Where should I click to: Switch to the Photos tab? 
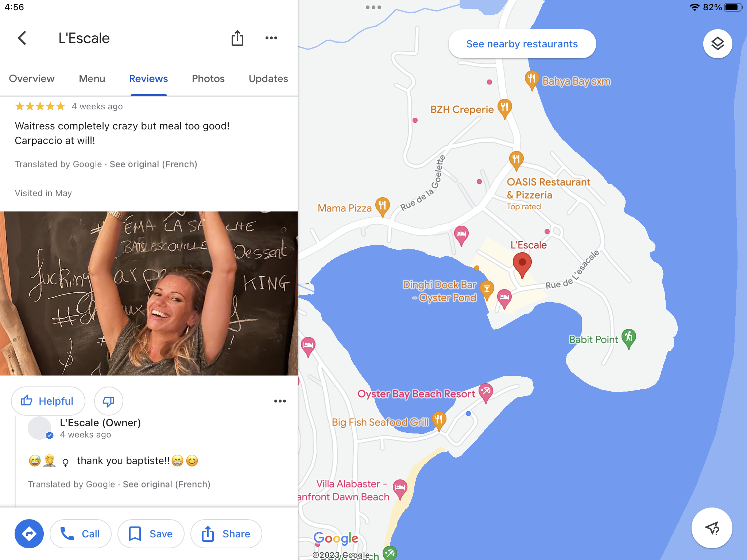pyautogui.click(x=208, y=79)
